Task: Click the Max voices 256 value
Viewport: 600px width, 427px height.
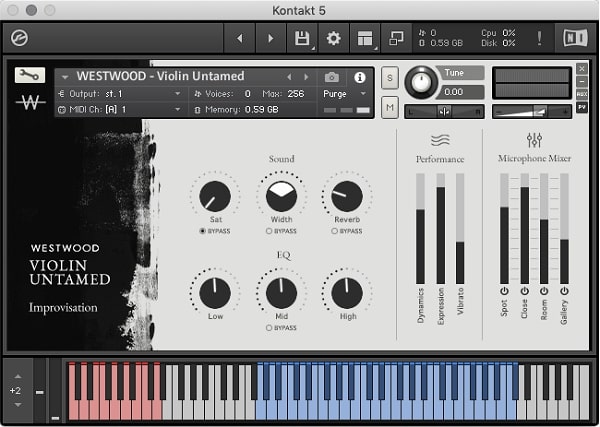Action: (296, 94)
